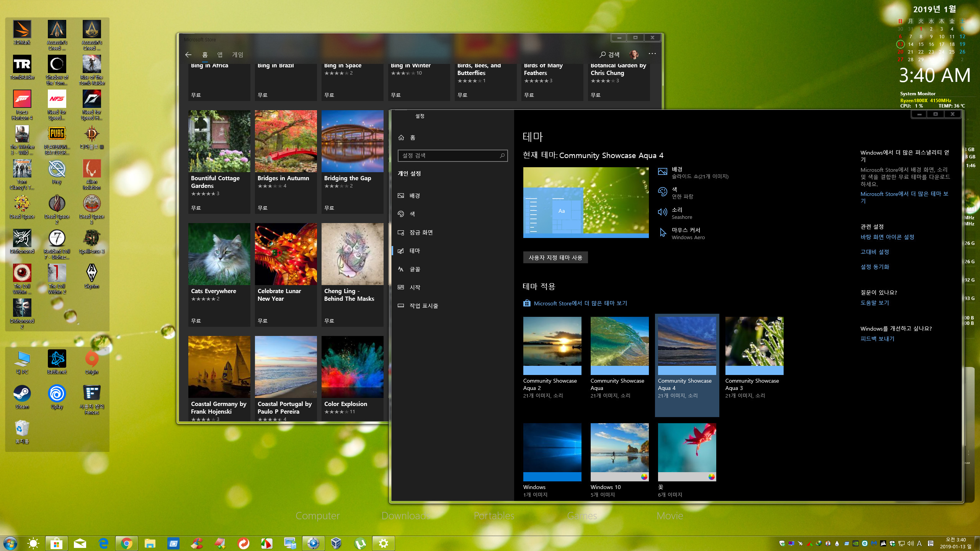The width and height of the screenshot is (980, 551).
Task: Open user profile avatar in Microsoft Store
Action: coord(634,54)
